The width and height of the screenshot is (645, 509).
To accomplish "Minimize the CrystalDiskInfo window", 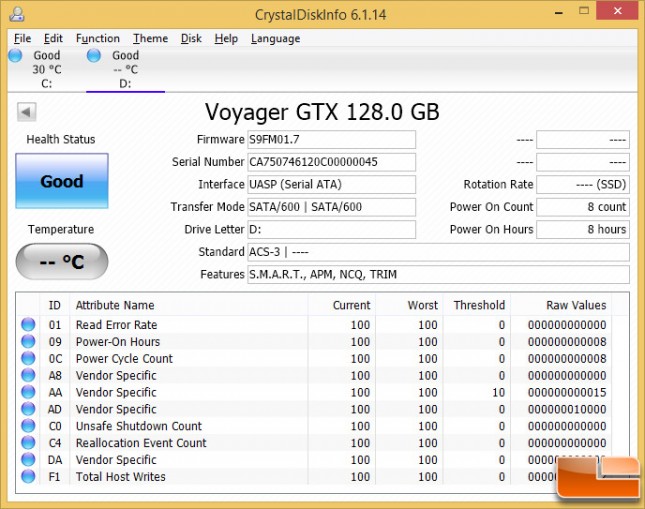I will coord(559,12).
